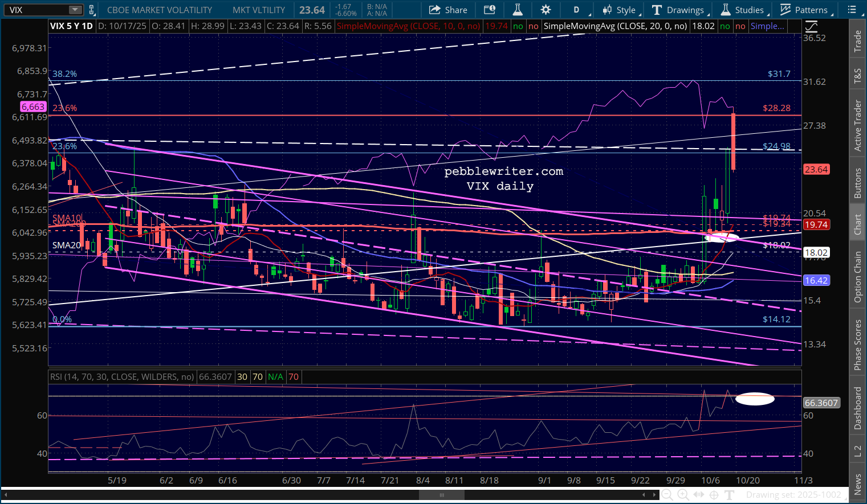Zoom out using the minus magnifier
Image resolution: width=867 pixels, height=504 pixels.
pos(666,495)
